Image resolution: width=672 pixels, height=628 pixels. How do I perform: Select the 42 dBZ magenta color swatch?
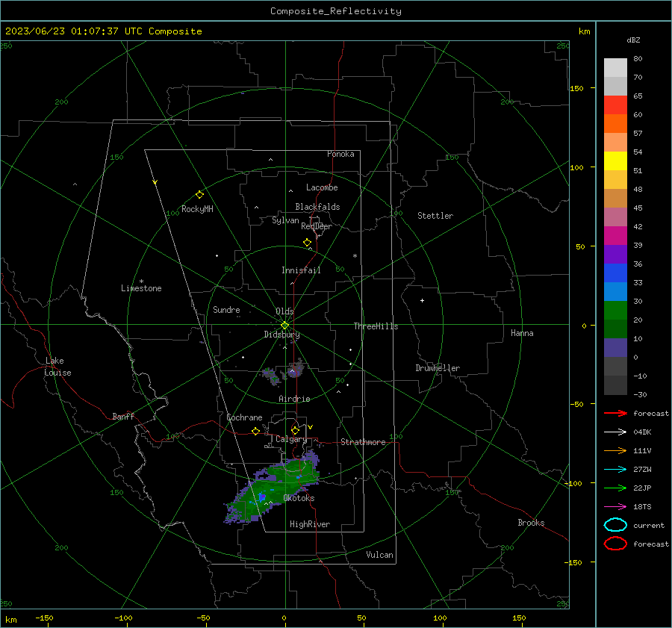(615, 236)
